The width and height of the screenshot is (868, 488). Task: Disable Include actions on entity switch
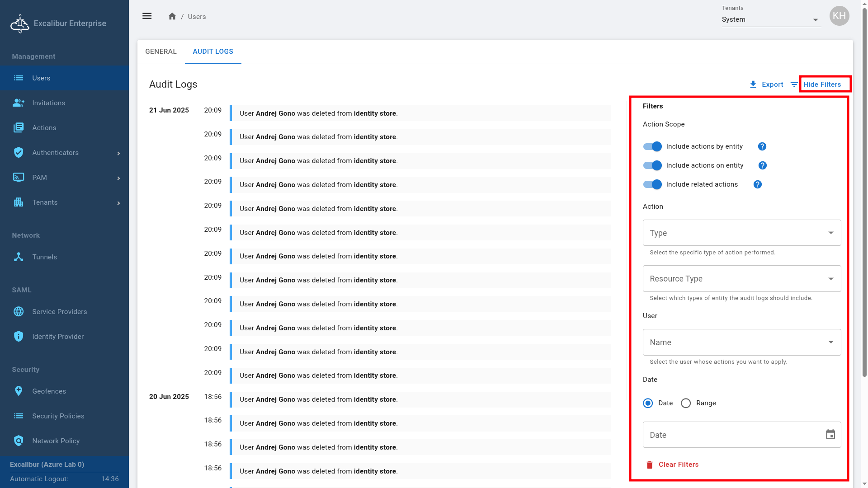point(652,165)
